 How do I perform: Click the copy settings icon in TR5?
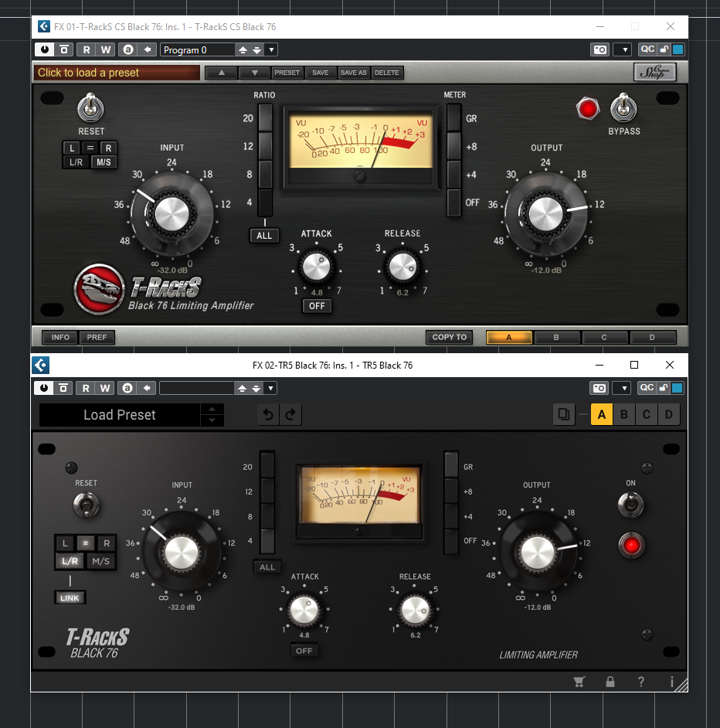[x=564, y=414]
